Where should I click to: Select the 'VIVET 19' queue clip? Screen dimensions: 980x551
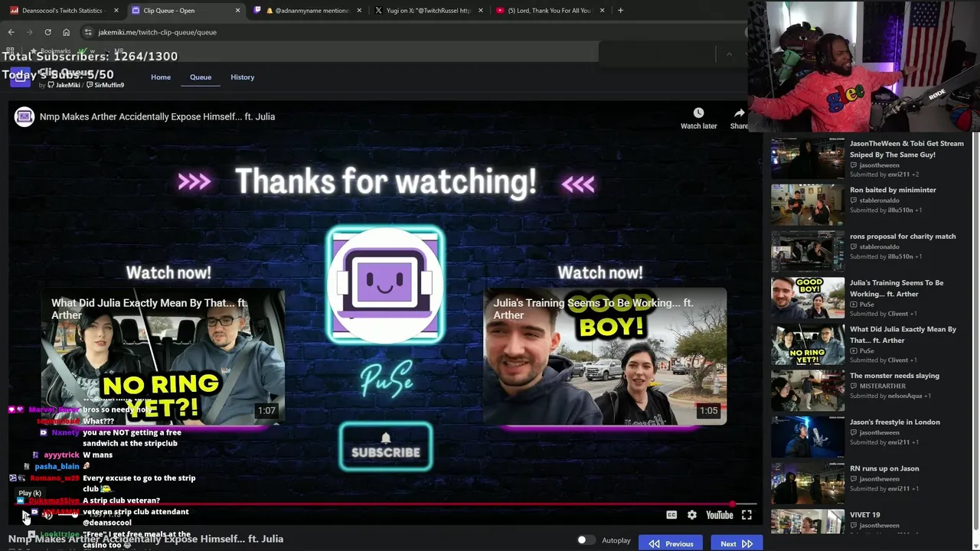coord(868,522)
